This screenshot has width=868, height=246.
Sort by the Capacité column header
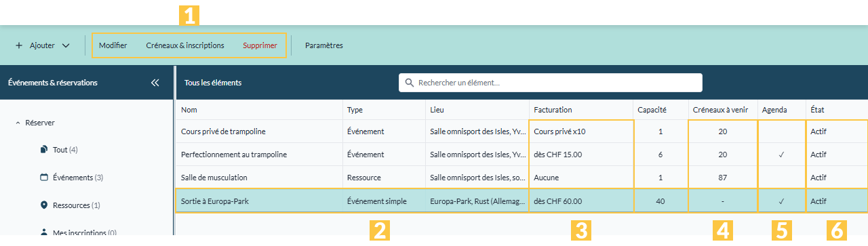coord(660,110)
